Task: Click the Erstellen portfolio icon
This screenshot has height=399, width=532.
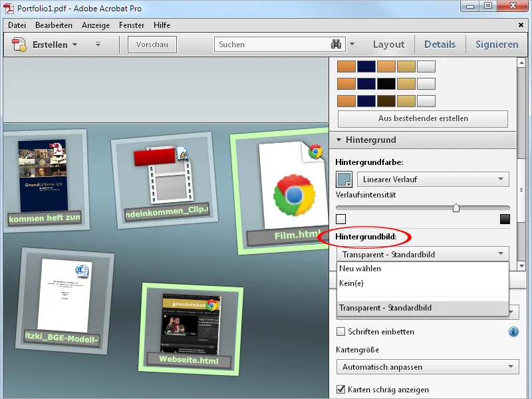Action: coord(19,45)
